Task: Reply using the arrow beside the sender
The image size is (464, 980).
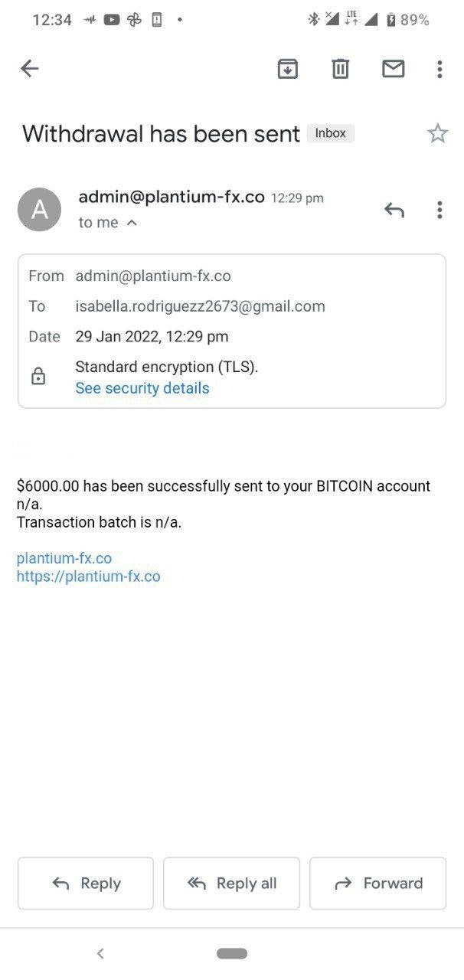Action: click(394, 210)
